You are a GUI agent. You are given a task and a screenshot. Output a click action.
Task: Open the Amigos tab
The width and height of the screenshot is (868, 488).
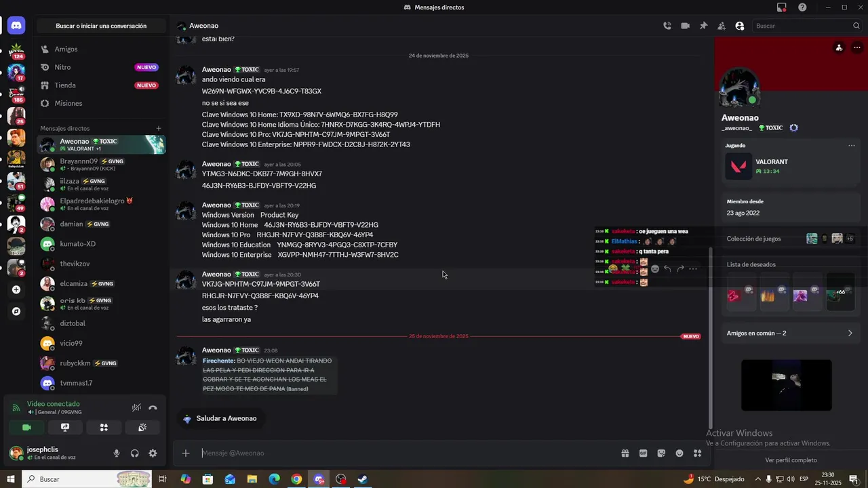tap(101, 49)
